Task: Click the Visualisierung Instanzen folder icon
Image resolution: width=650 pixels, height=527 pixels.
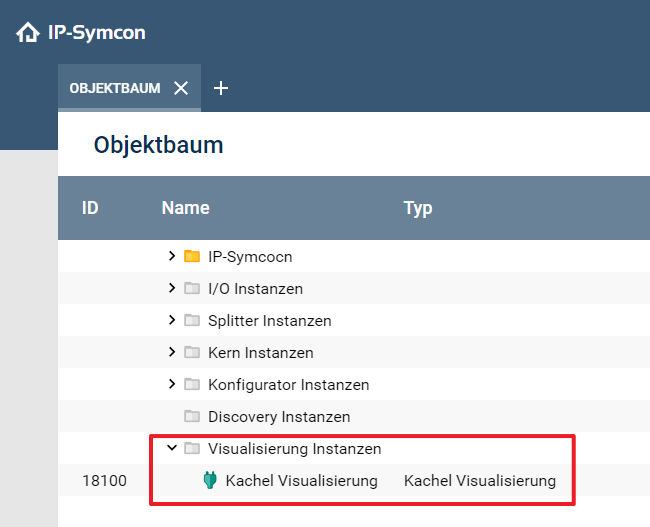Action: coord(192,449)
